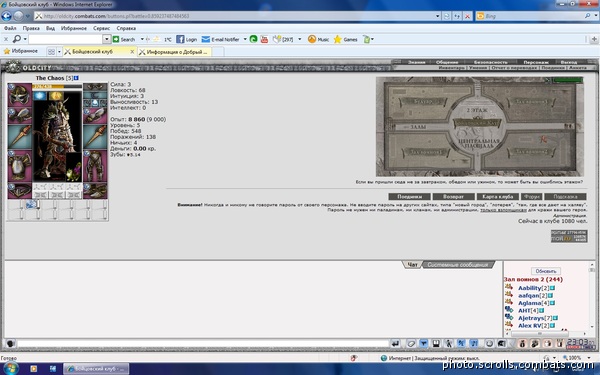Image resolution: width=600 pixels, height=375 pixels.
Task: Switch to the Информация о Добрый tab
Action: tap(175, 52)
